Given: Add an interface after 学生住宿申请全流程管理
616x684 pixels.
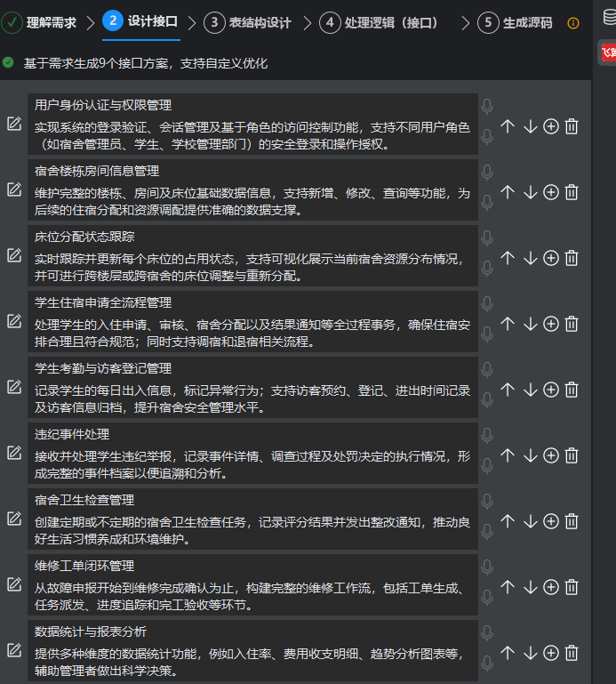Looking at the screenshot, I should [551, 324].
